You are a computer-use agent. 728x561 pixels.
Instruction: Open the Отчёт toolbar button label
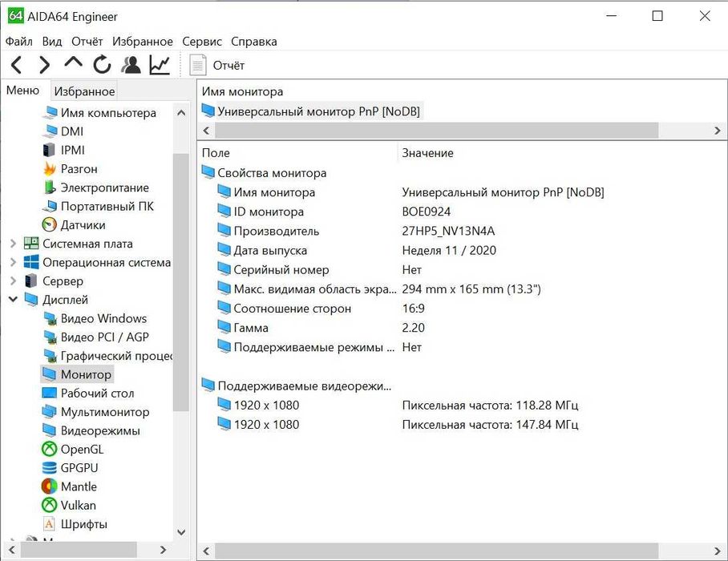point(229,66)
